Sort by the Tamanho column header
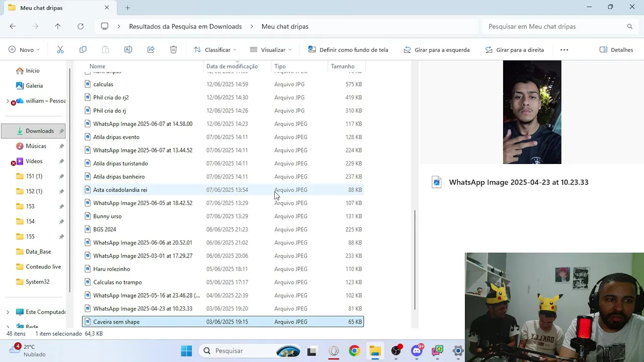Image resolution: width=644 pixels, height=362 pixels. [x=343, y=66]
